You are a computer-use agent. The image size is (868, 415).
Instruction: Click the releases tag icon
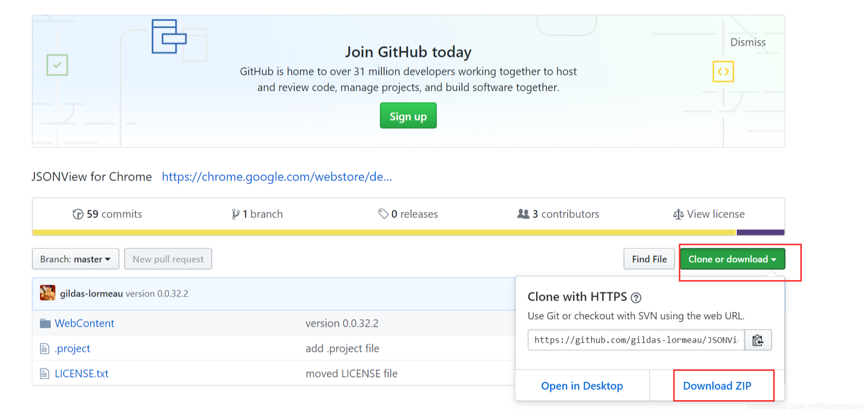click(x=383, y=214)
